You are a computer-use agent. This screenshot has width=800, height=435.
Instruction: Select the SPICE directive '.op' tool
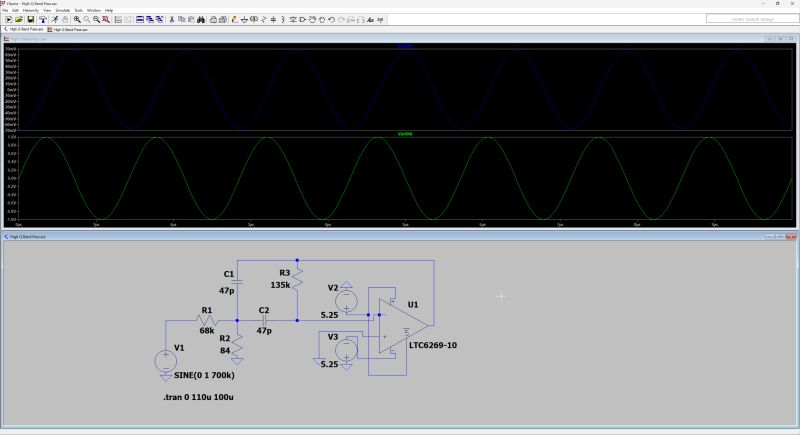click(380, 19)
